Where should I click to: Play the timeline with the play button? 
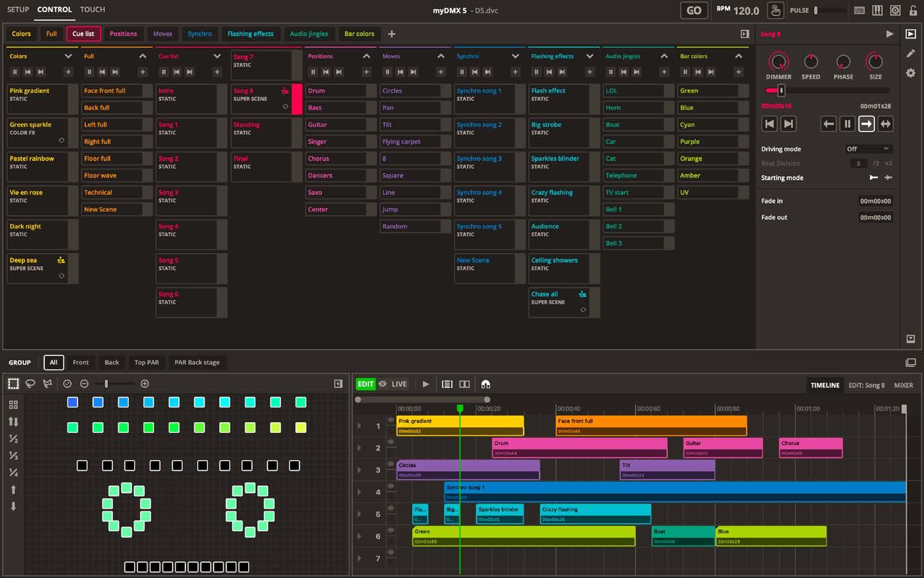click(x=425, y=384)
